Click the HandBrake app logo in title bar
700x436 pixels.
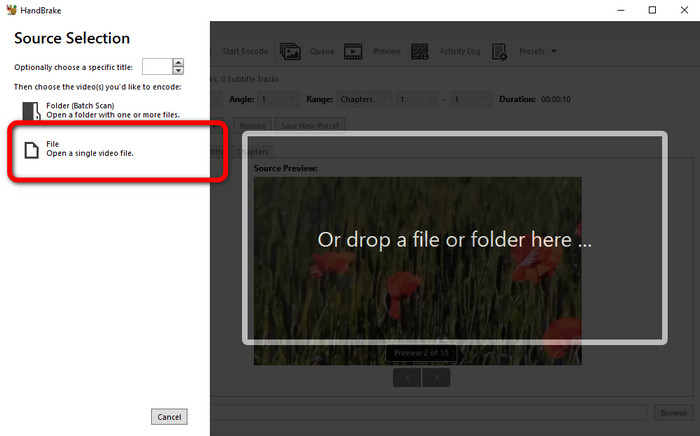11,10
